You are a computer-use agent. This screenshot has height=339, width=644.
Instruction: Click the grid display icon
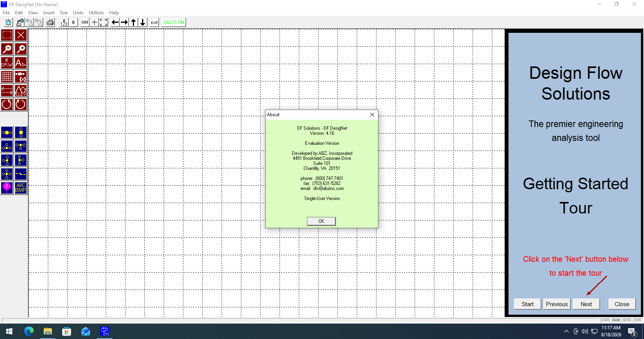click(x=7, y=77)
